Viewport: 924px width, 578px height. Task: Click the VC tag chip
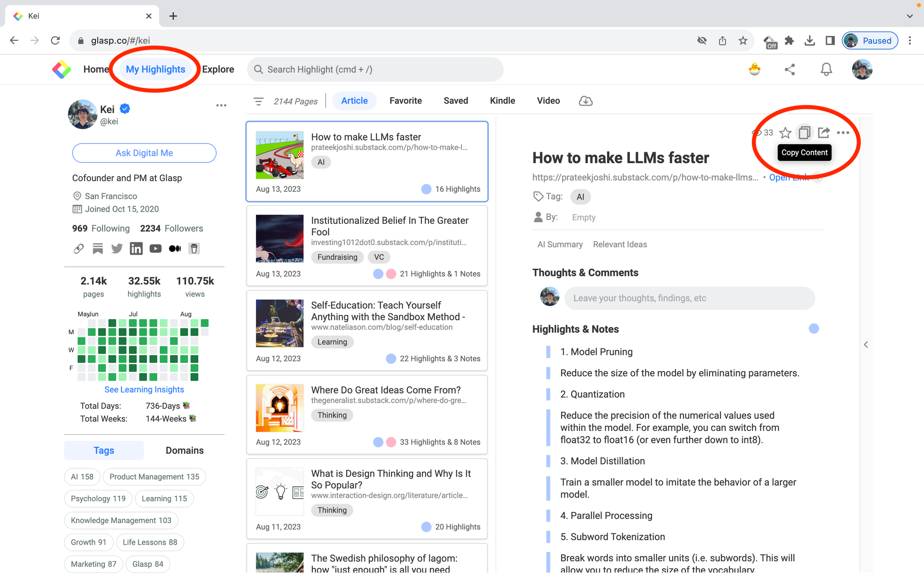[379, 257]
